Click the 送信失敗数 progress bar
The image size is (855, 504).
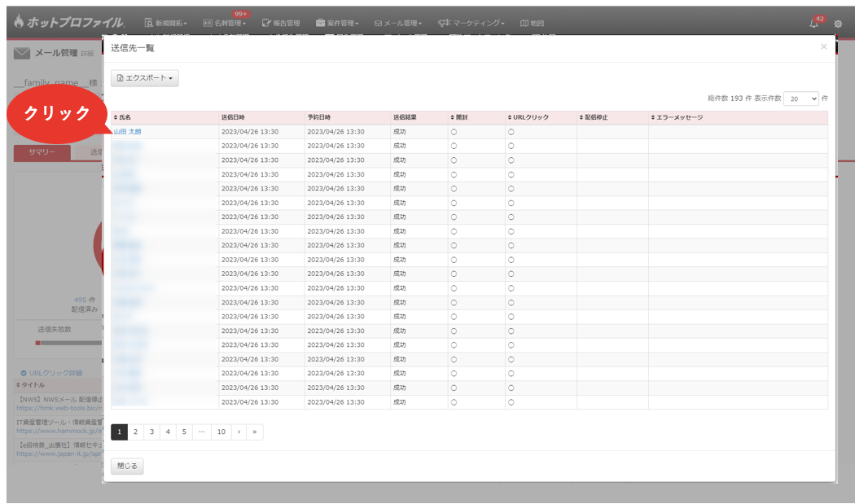pos(68,343)
